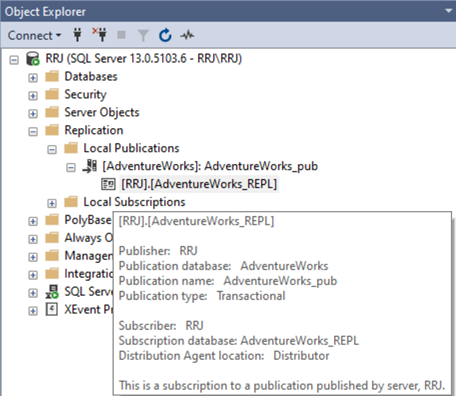Select the Replication tree item
This screenshot has width=456, height=396.
pyautogui.click(x=94, y=130)
